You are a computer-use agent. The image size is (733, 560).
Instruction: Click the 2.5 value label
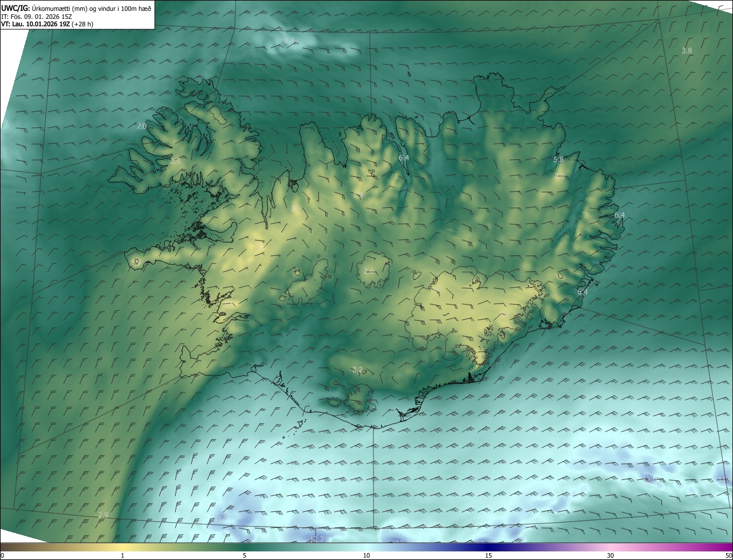175,161
